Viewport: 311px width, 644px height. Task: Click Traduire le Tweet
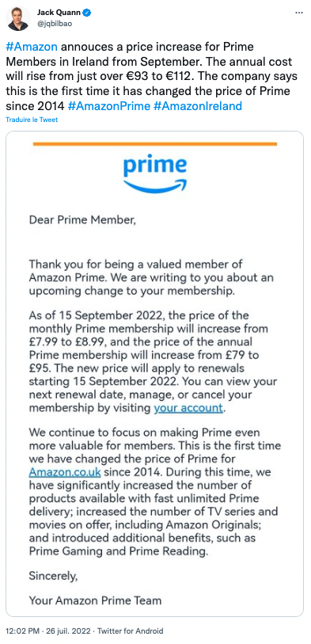coord(32,120)
